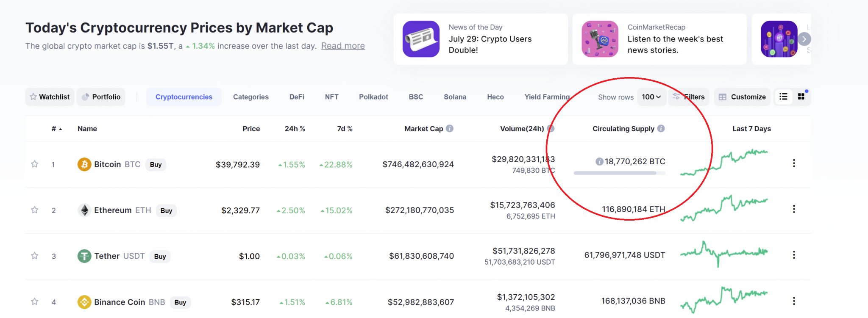The width and height of the screenshot is (868, 318).
Task: Go to next news card arrow
Action: click(x=804, y=39)
